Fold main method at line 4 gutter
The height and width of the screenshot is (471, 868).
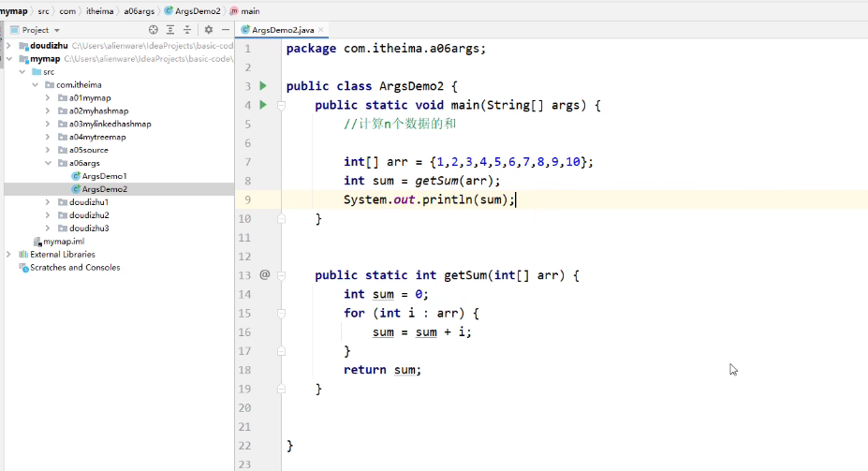tap(281, 105)
